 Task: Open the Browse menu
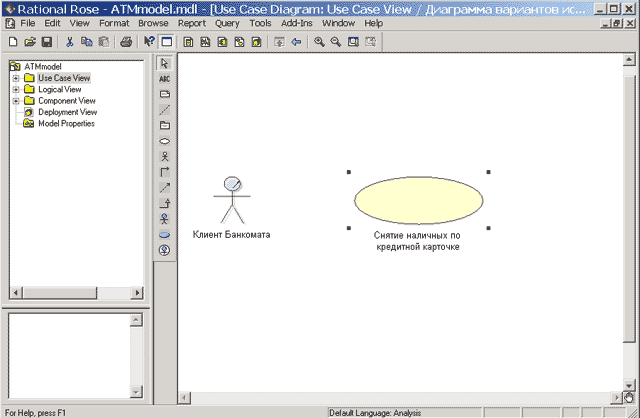click(x=153, y=23)
